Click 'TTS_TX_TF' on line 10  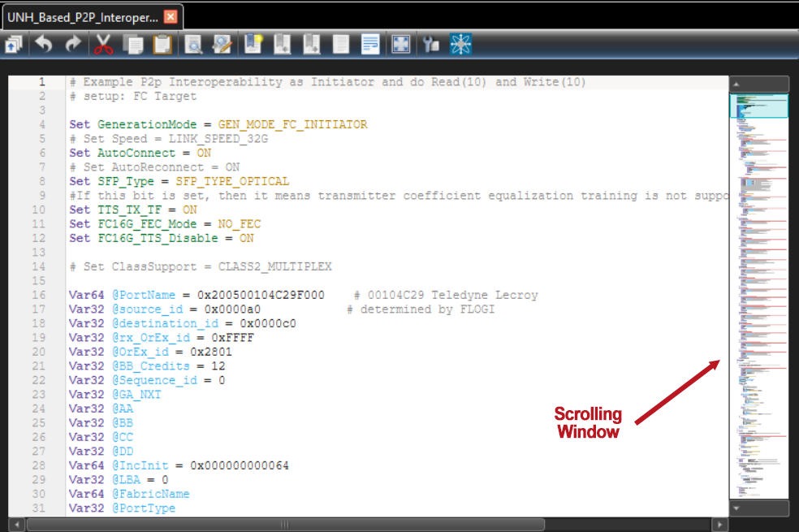129,210
